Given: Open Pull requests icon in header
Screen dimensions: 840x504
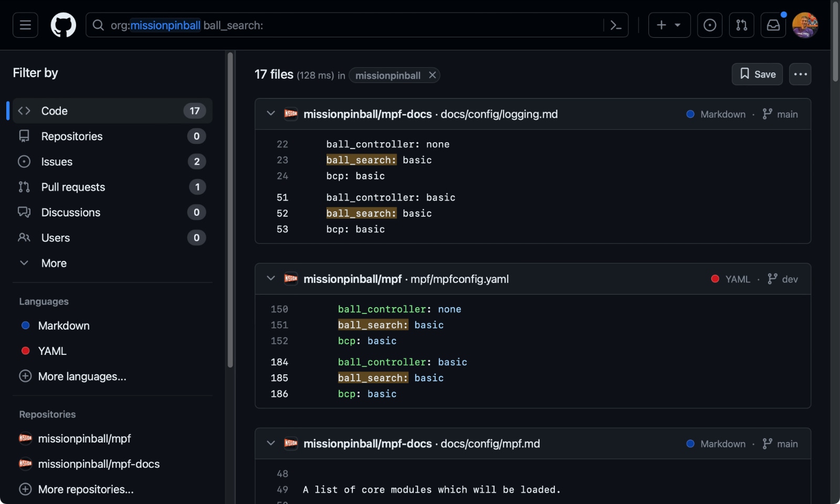Looking at the screenshot, I should [x=741, y=25].
